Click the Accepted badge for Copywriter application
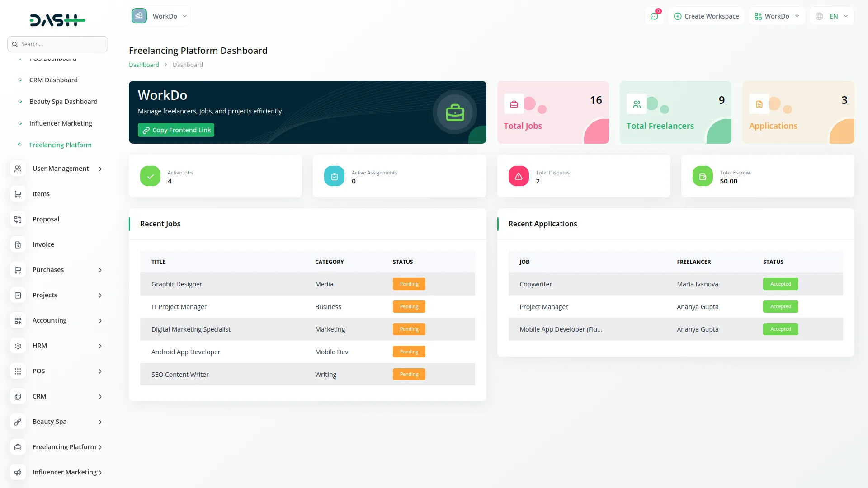 click(x=780, y=284)
